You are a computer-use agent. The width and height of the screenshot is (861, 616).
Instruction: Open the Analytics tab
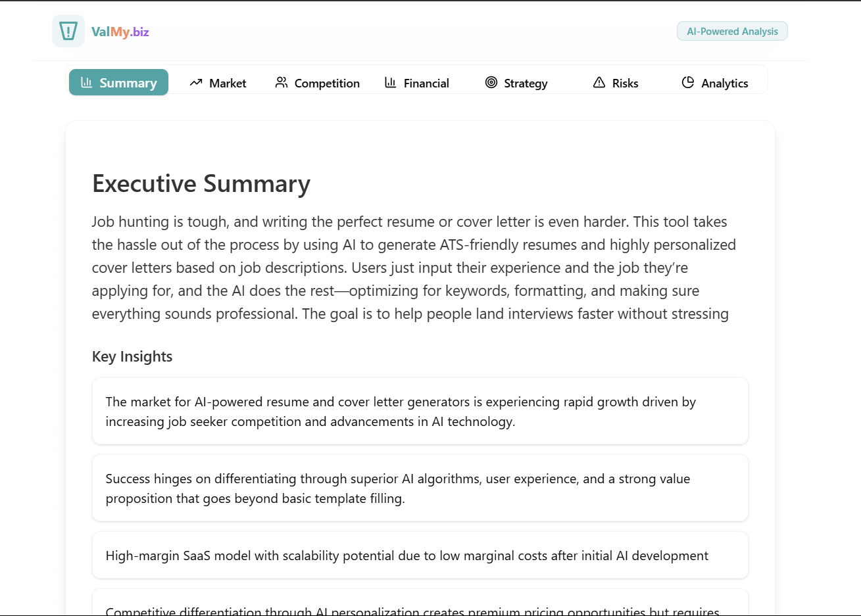[715, 83]
